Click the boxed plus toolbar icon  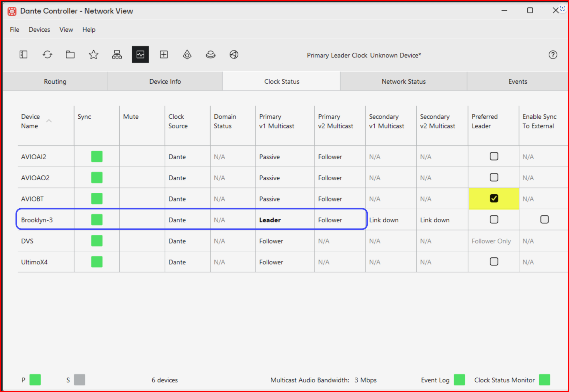pyautogui.click(x=164, y=55)
